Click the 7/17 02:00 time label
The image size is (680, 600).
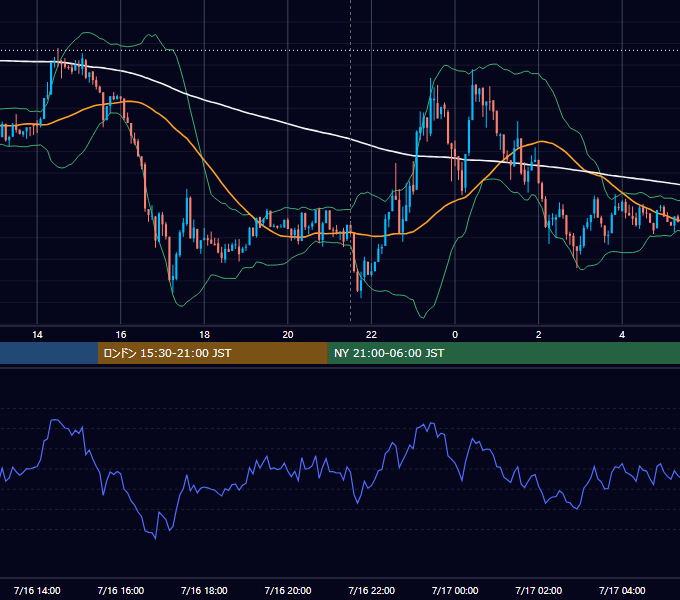539,590
